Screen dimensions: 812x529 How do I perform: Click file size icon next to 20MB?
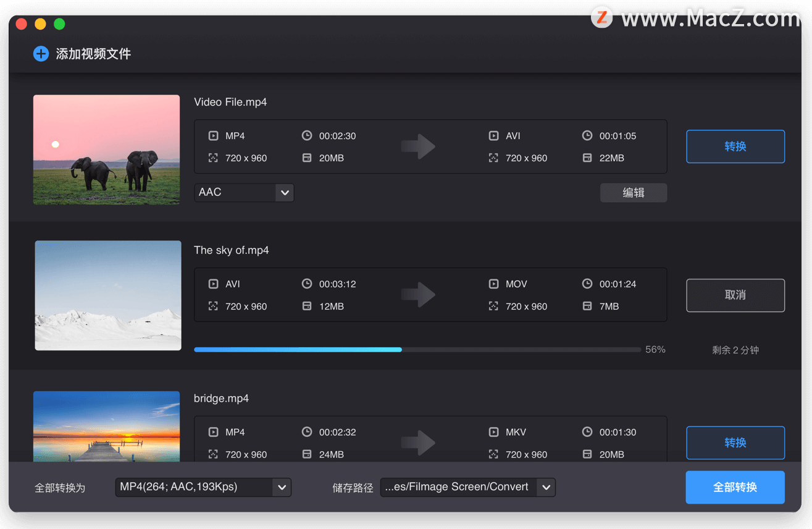point(307,158)
